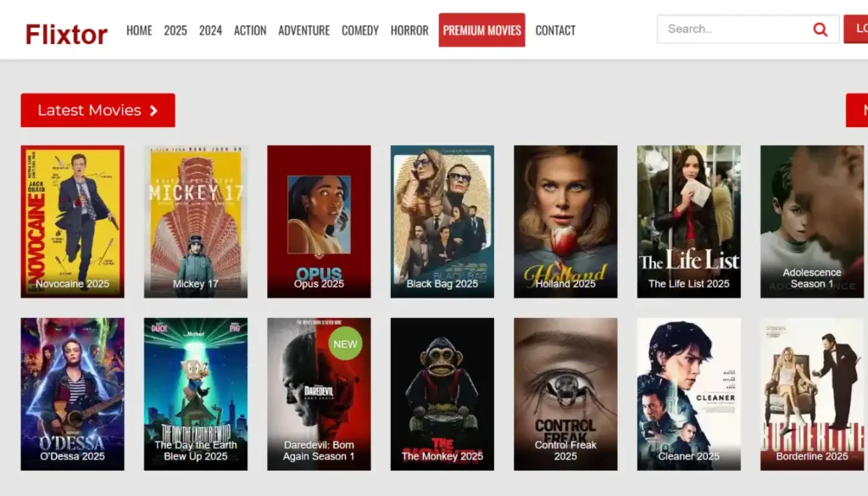Viewport: 868px width, 496px height.
Task: Open the O'Dessa 2025 poster
Action: coord(73,394)
